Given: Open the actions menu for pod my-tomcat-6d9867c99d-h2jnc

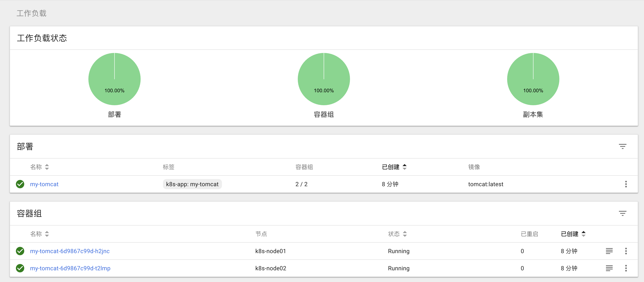Looking at the screenshot, I should (626, 251).
